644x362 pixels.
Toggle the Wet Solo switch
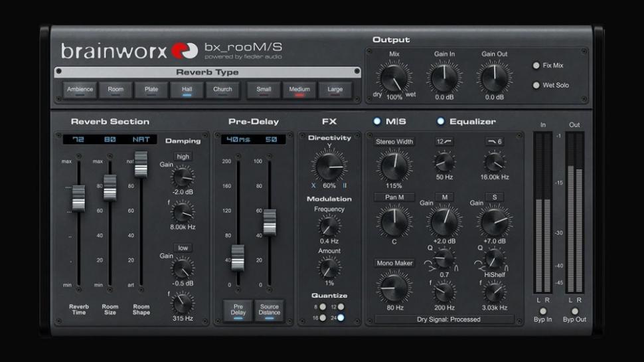coord(536,85)
